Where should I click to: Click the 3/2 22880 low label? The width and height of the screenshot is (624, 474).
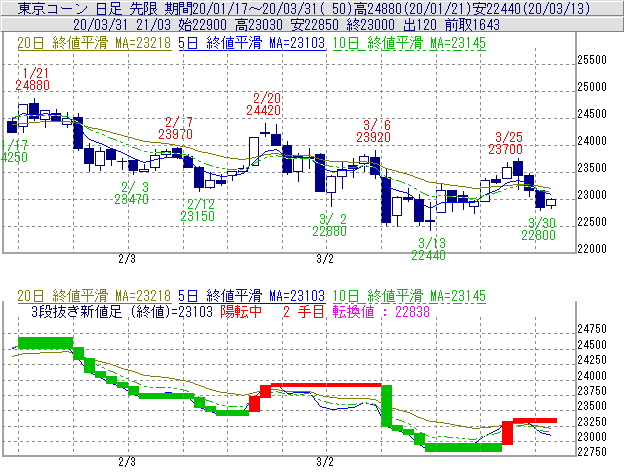coord(330,225)
